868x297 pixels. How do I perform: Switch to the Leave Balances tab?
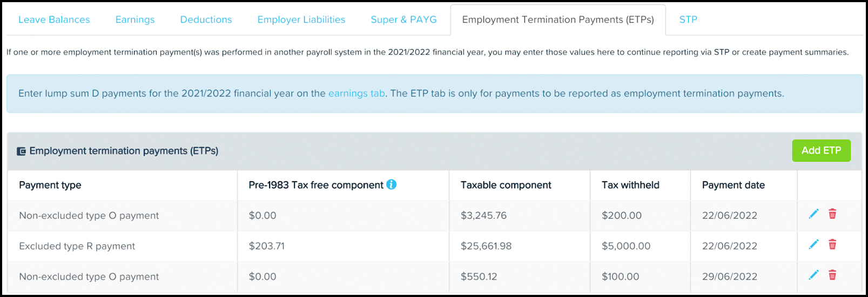click(x=54, y=19)
